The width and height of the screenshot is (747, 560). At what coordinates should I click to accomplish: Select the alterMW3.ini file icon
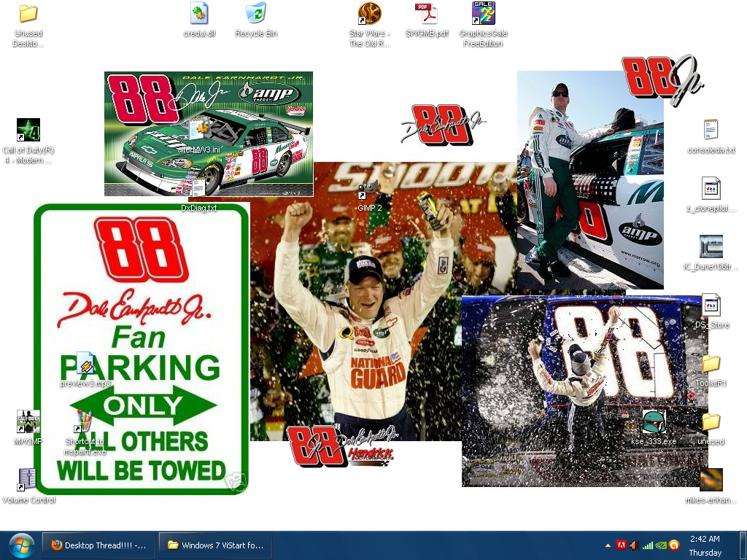(199, 130)
